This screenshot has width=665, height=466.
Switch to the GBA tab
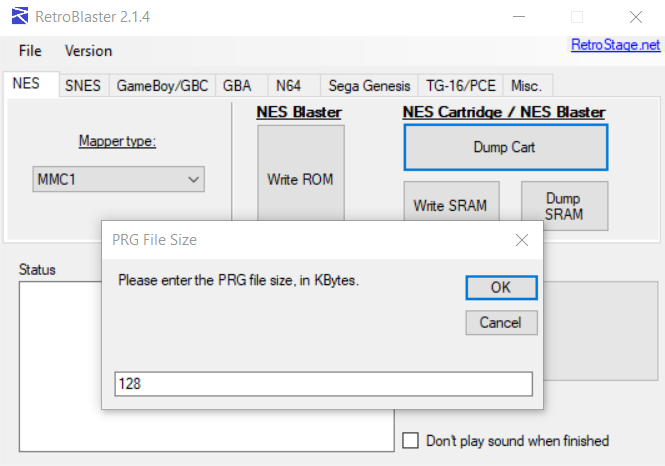(241, 86)
